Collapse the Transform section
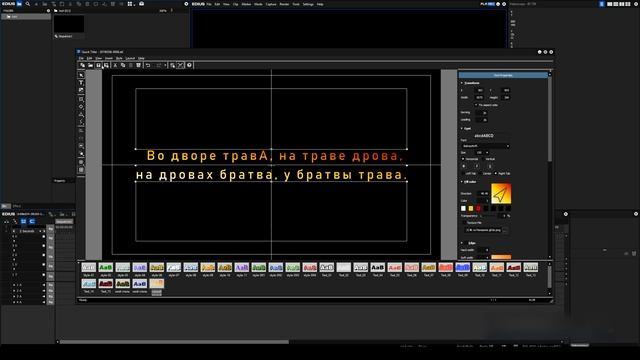Screen dimensions: 640x360 462,83
